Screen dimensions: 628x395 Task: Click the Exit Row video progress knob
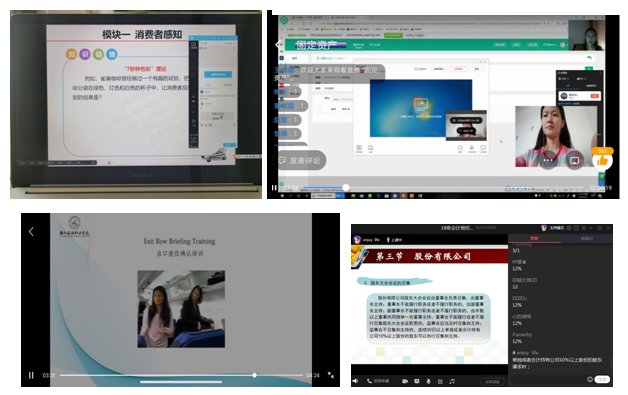(x=254, y=375)
